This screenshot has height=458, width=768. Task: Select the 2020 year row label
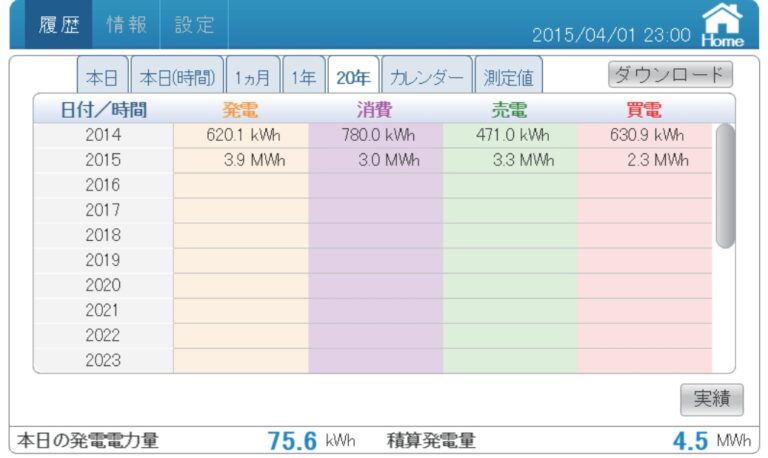click(x=103, y=285)
